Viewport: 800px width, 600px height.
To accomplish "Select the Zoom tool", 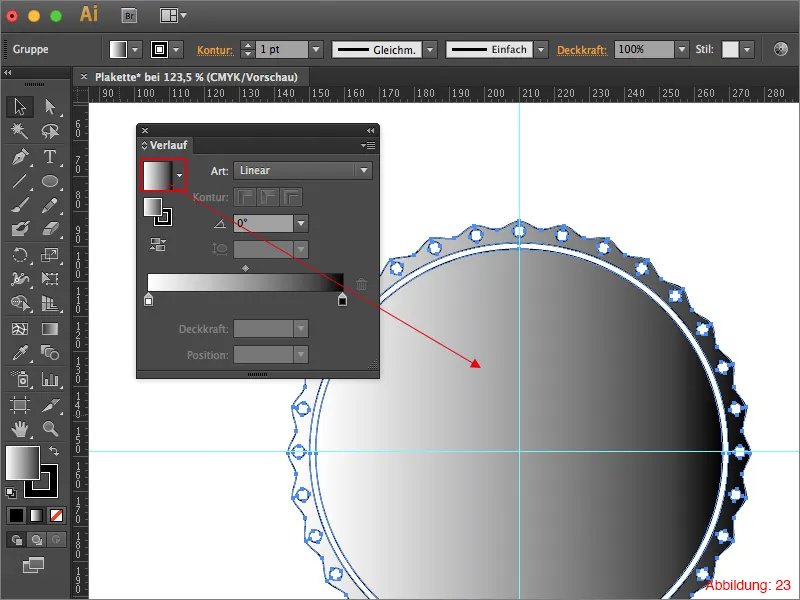I will click(50, 429).
